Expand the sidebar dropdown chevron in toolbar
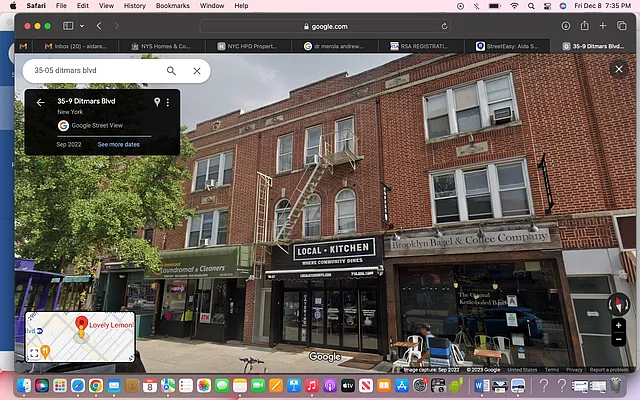Image resolution: width=640 pixels, height=400 pixels. tap(84, 25)
